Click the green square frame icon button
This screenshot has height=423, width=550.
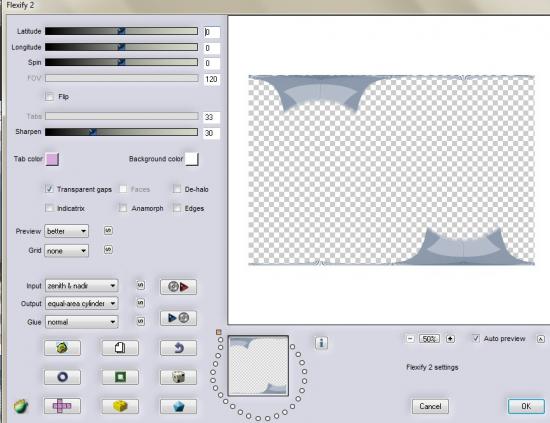point(120,377)
